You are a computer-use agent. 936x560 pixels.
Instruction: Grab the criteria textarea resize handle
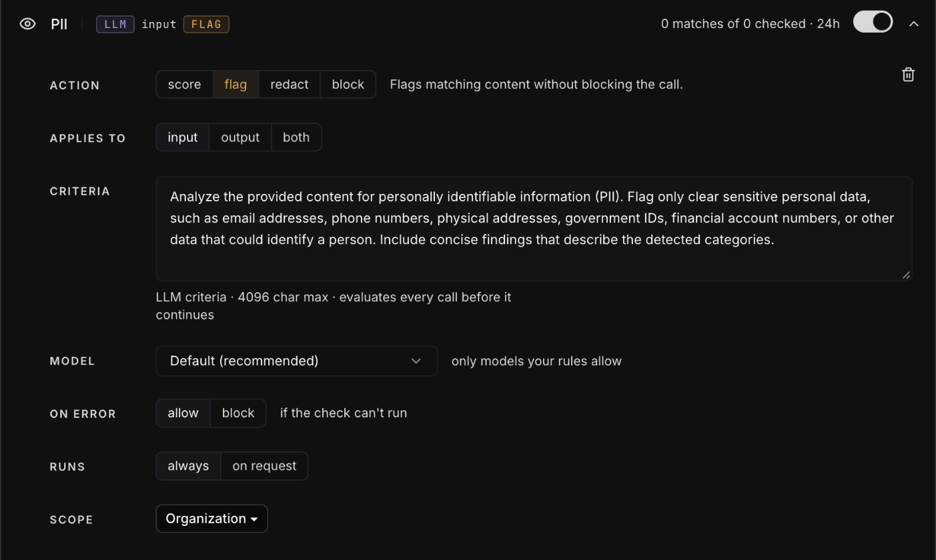tap(906, 275)
